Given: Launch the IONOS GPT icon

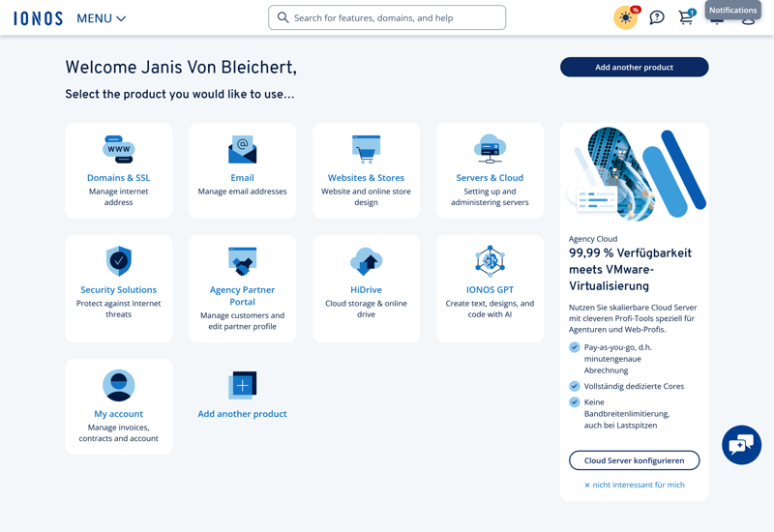Looking at the screenshot, I should tap(490, 261).
